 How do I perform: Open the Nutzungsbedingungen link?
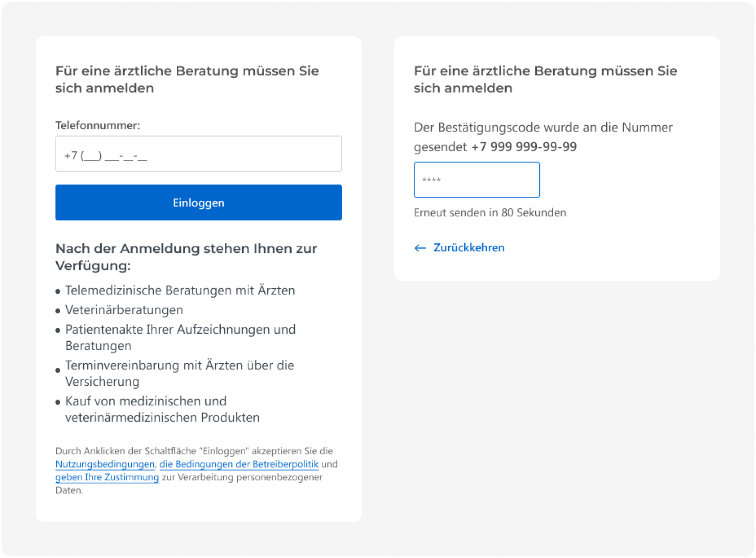click(x=105, y=464)
